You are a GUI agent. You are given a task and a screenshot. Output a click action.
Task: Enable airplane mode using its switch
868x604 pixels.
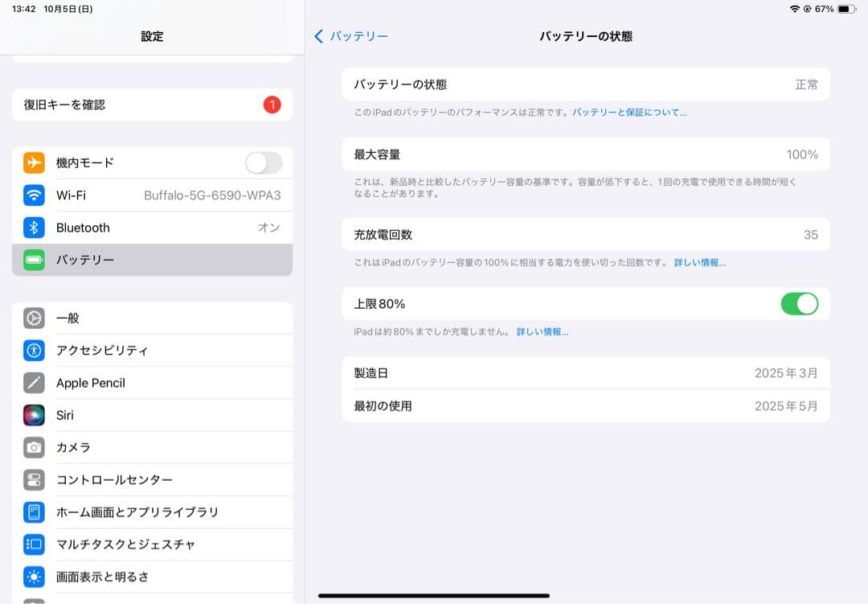point(263,162)
